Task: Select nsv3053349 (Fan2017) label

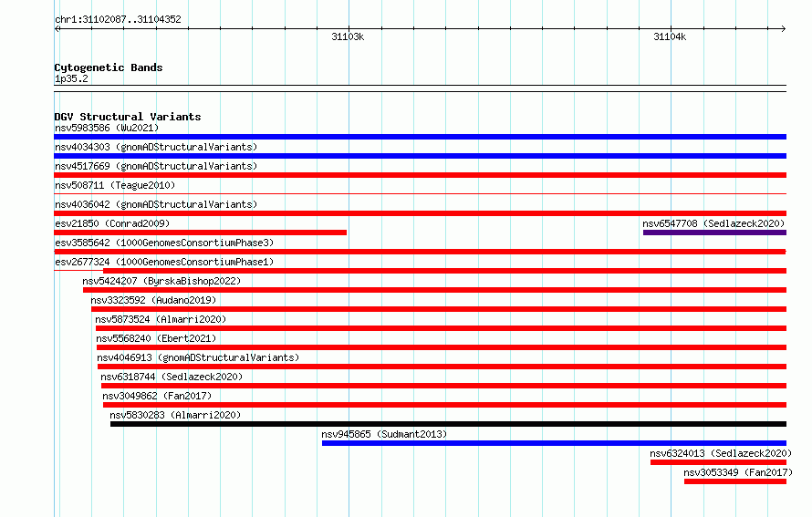Action: (738, 472)
